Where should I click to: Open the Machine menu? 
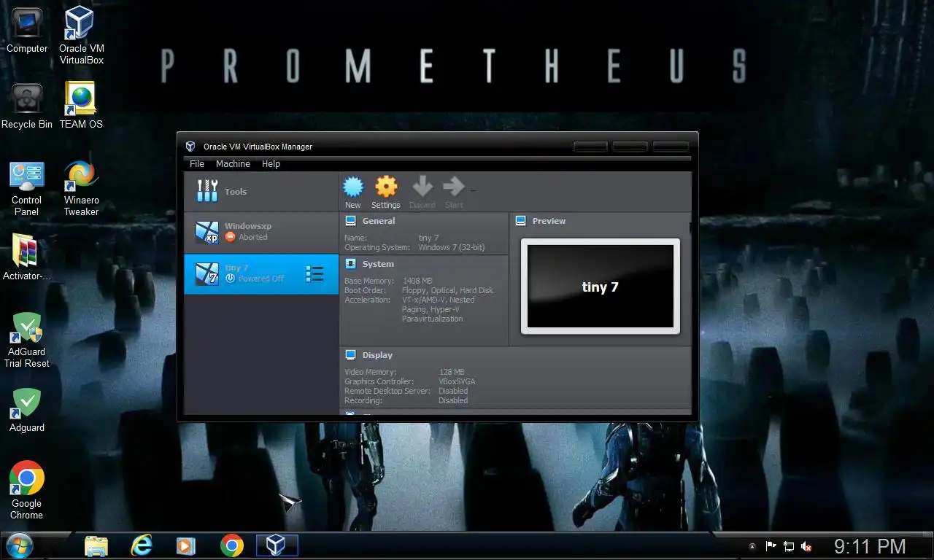[233, 164]
